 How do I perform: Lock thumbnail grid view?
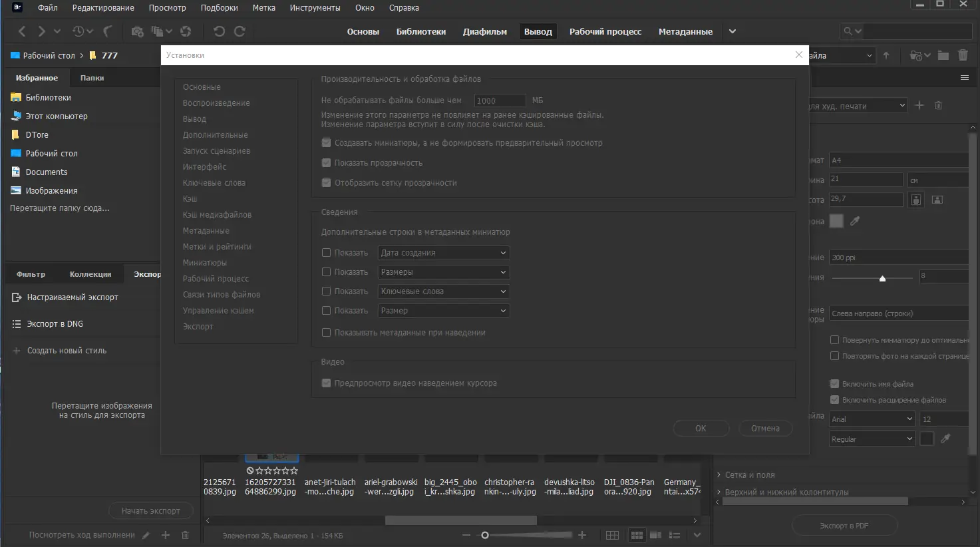coord(612,535)
